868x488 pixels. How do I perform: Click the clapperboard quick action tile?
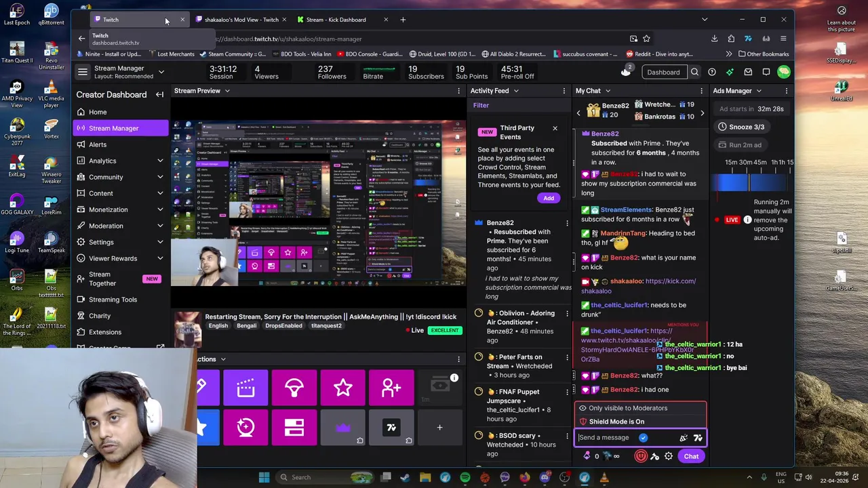coord(245,388)
